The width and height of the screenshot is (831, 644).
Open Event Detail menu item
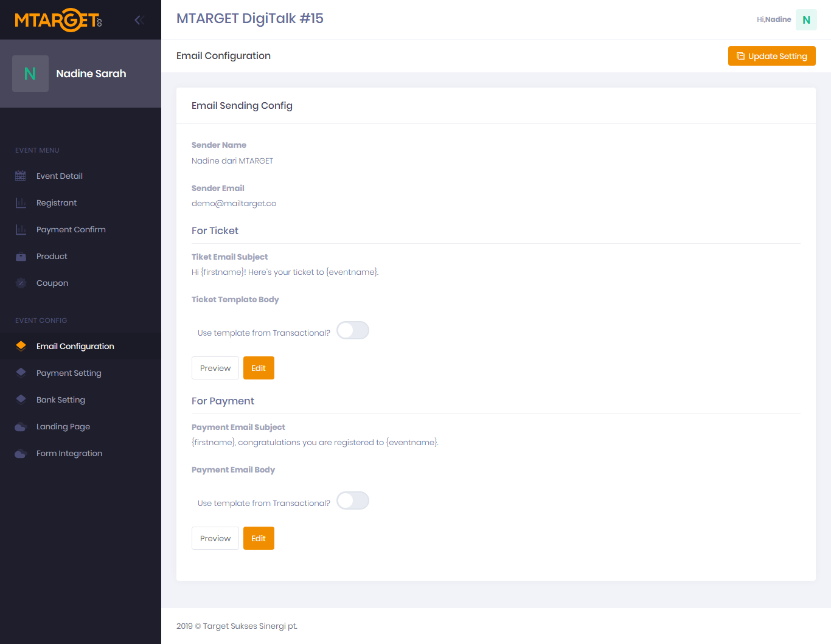[x=80, y=176]
